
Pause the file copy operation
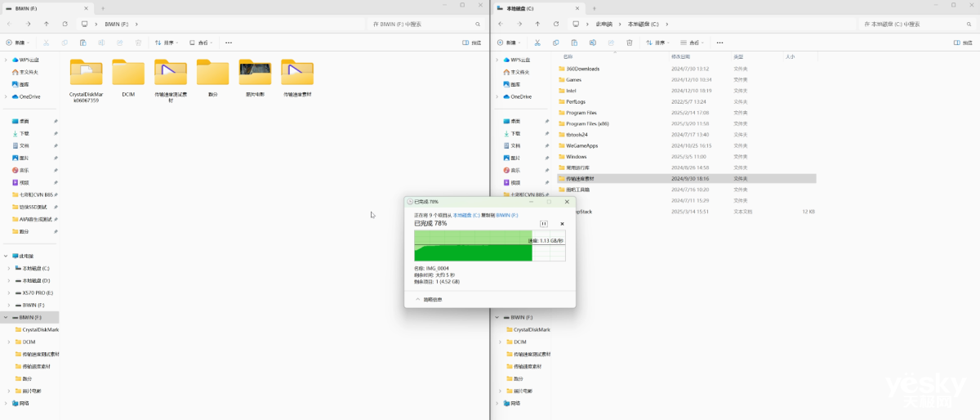pos(544,224)
